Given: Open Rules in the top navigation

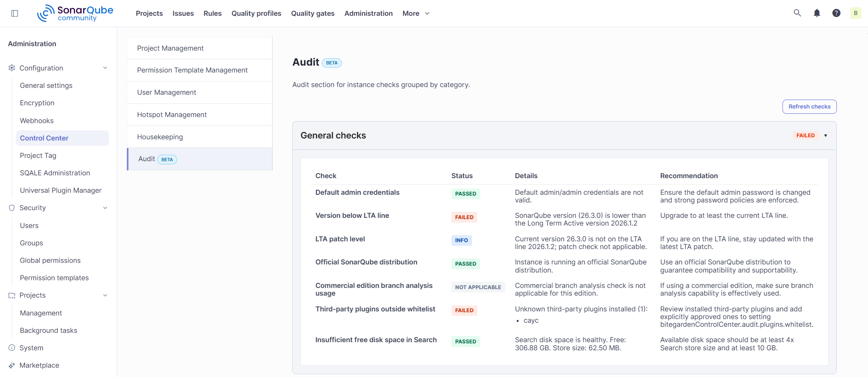Looking at the screenshot, I should click(212, 13).
